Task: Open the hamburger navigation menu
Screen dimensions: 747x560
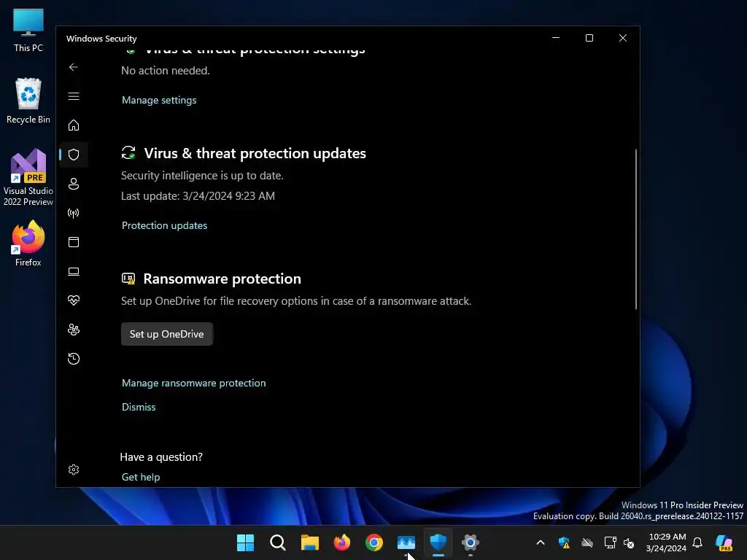Action: (74, 96)
